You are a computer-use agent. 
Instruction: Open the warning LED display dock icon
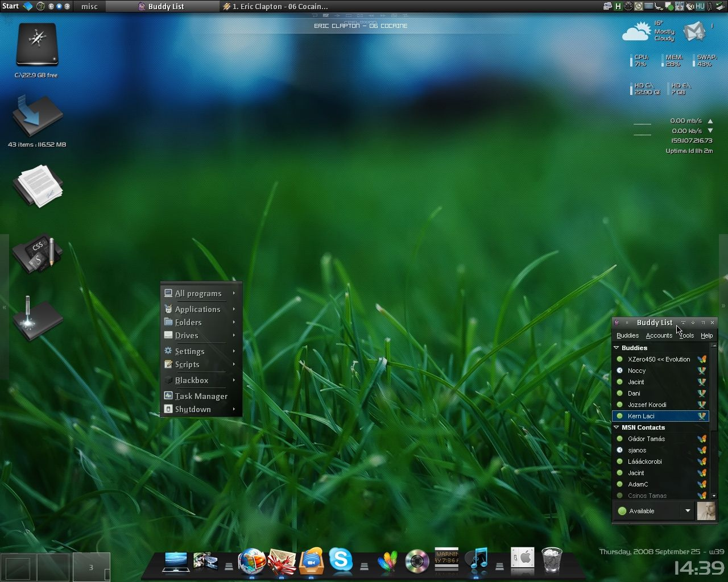[446, 559]
